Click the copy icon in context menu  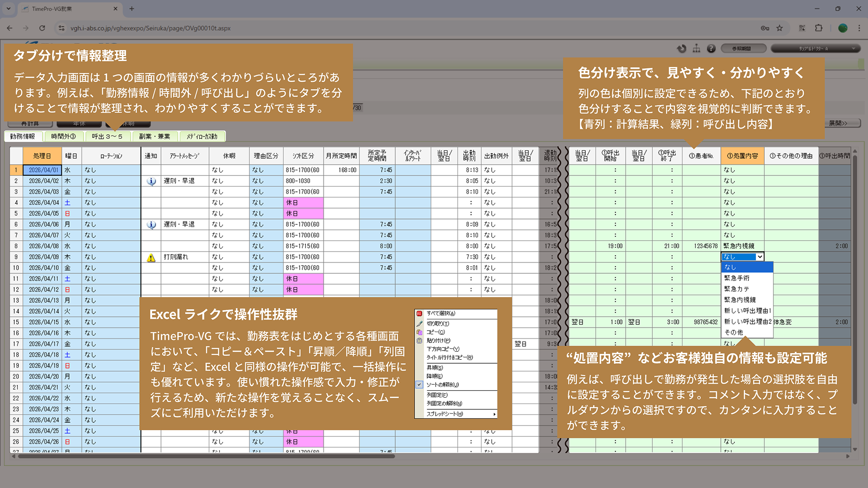(419, 332)
